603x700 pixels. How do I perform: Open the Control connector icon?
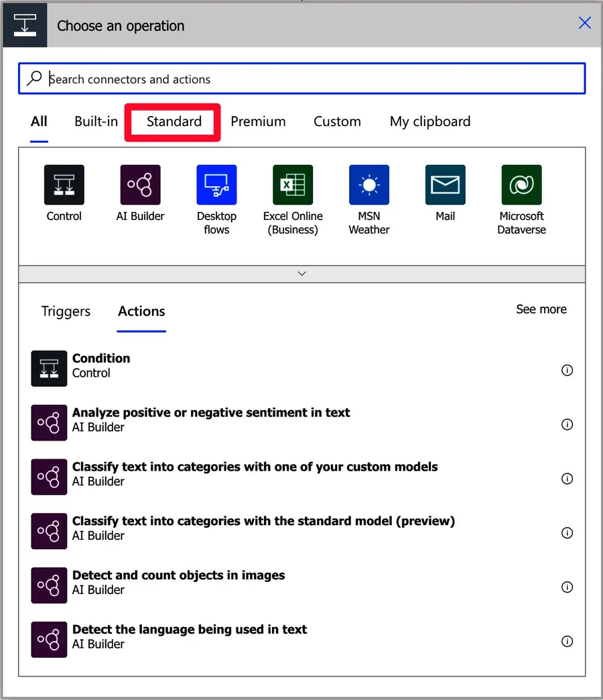(64, 185)
